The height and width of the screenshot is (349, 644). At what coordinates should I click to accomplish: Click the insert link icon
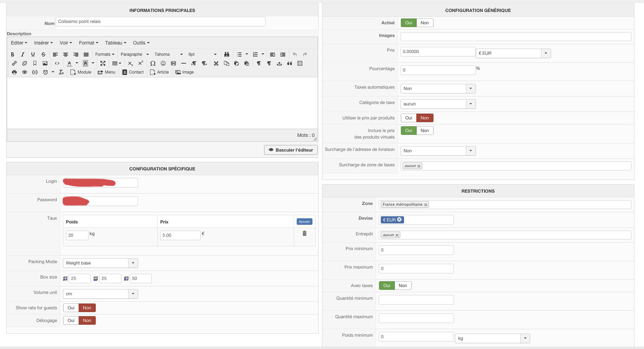(14, 63)
